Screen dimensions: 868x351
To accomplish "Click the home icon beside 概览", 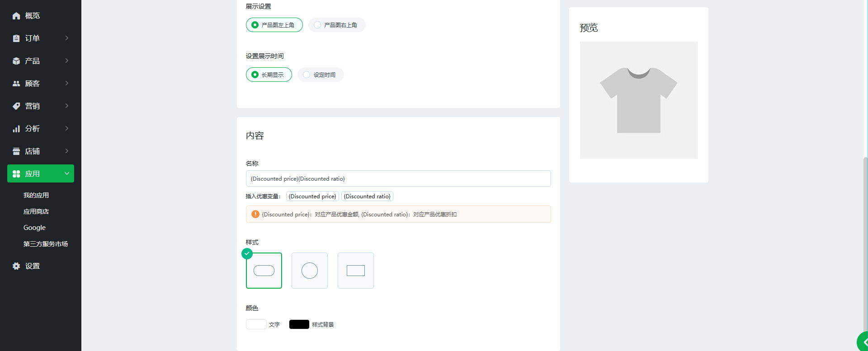I will [16, 16].
